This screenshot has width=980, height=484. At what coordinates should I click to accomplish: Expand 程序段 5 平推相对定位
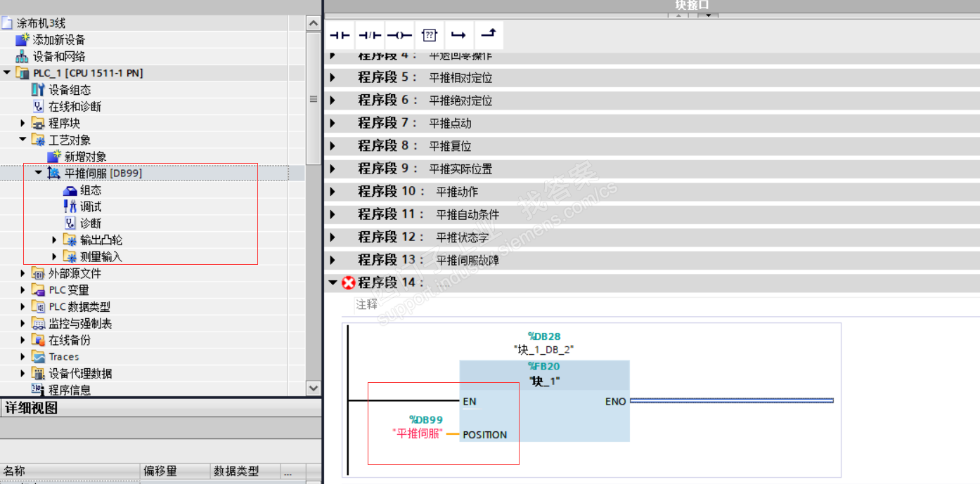coord(333,78)
